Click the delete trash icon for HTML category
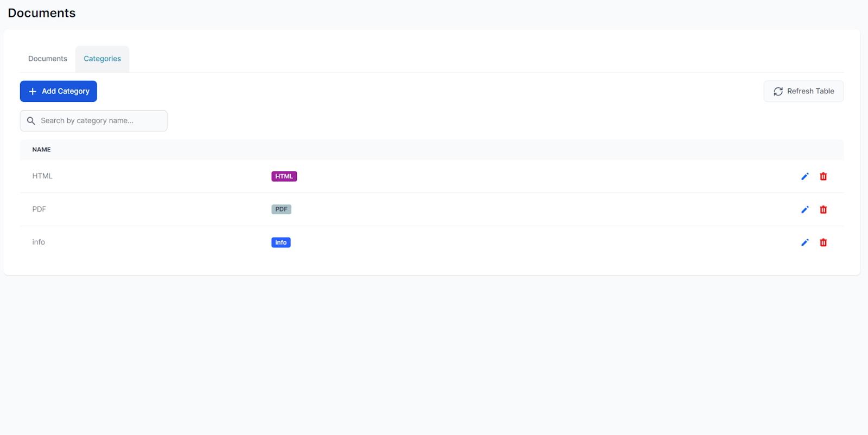This screenshot has height=435, width=868. pyautogui.click(x=823, y=176)
